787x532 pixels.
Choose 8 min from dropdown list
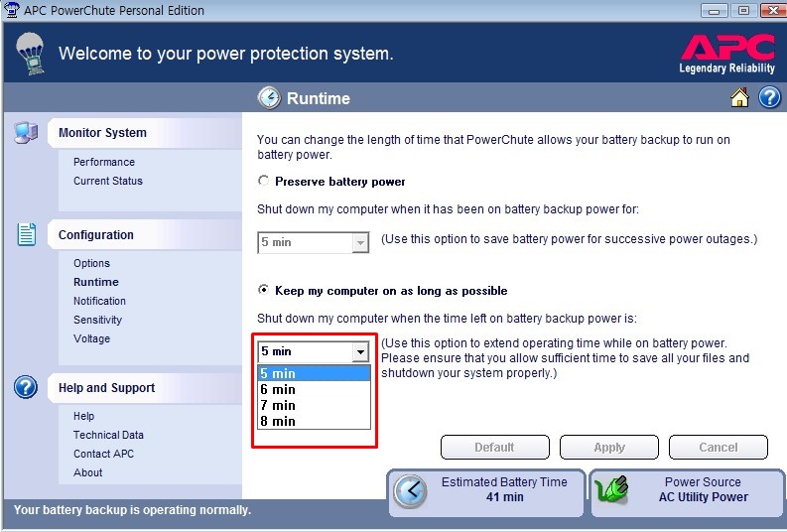coord(315,421)
